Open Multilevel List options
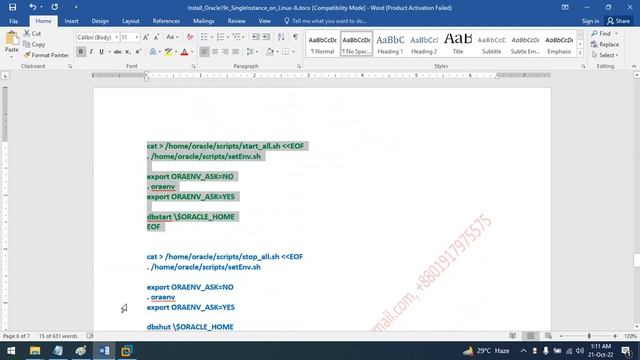This screenshot has width=640, height=360. pyautogui.click(x=237, y=37)
